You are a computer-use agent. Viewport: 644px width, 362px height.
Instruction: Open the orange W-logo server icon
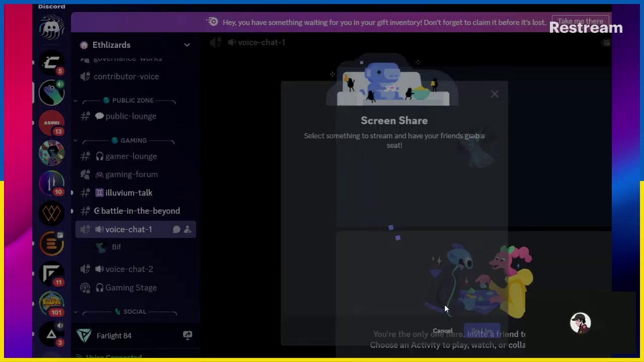pos(51,213)
